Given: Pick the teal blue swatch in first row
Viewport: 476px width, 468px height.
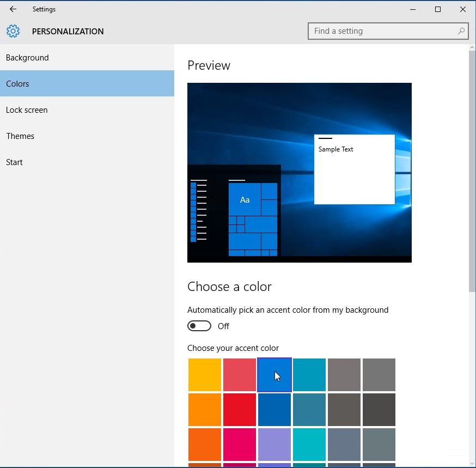Looking at the screenshot, I should point(309,375).
